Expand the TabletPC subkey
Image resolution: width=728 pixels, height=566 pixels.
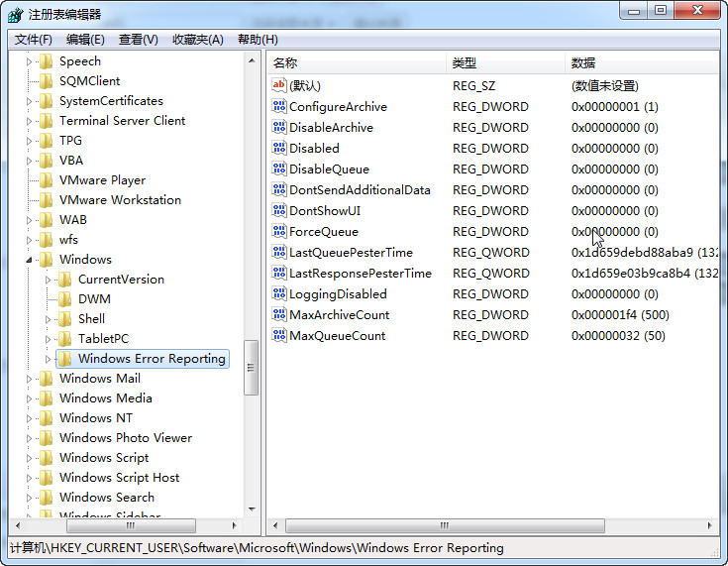48,339
